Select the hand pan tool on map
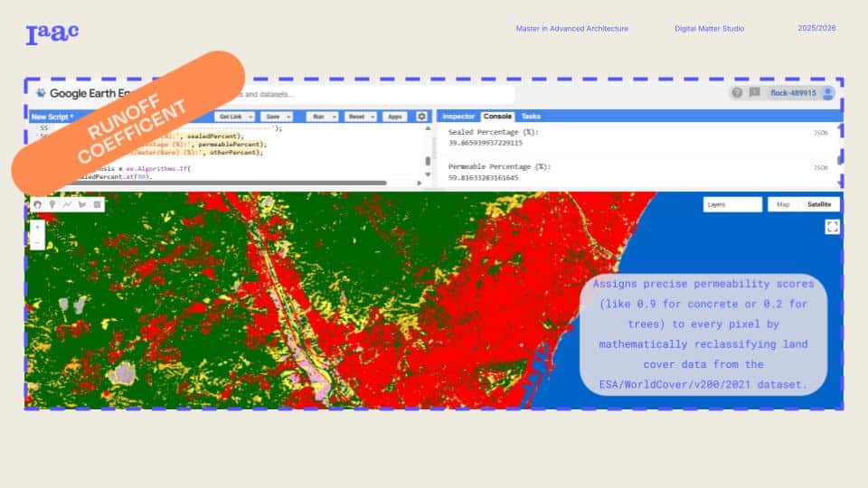Screen dimensions: 868x488 pos(38,205)
